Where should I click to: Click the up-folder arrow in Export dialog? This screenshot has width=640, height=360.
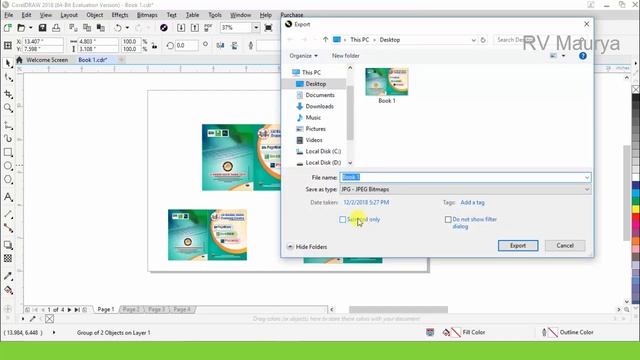pyautogui.click(x=325, y=40)
